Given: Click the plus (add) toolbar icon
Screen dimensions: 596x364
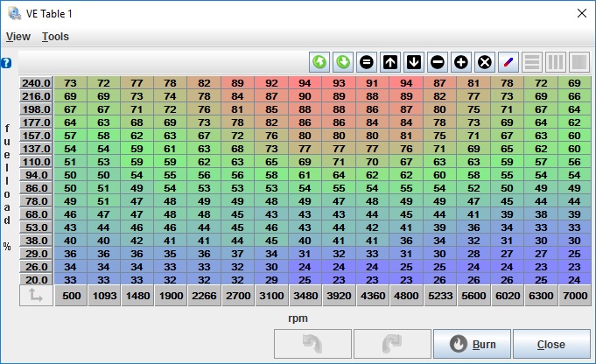Looking at the screenshot, I should 461,62.
